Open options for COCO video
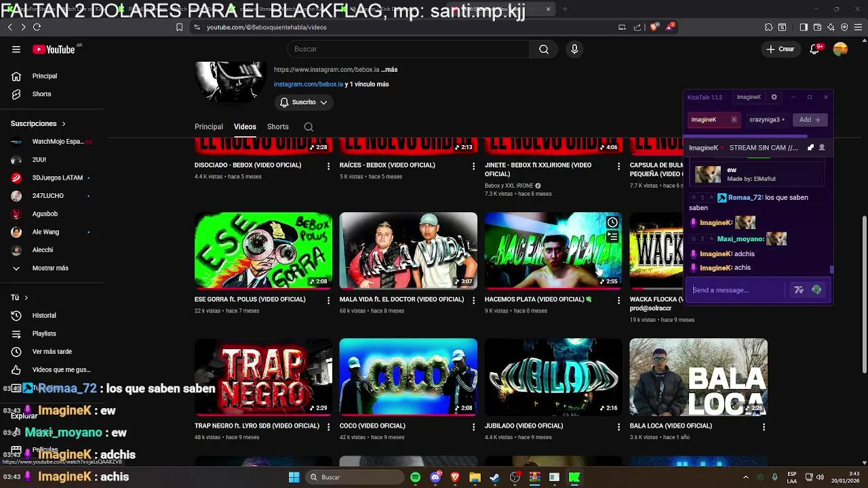Viewport: 868px width, 488px height. coord(473,426)
